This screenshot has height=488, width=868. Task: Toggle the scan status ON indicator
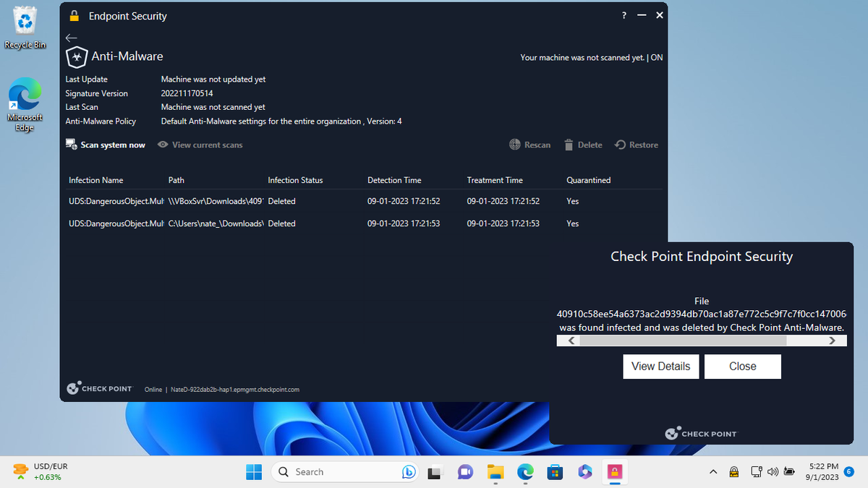click(657, 57)
